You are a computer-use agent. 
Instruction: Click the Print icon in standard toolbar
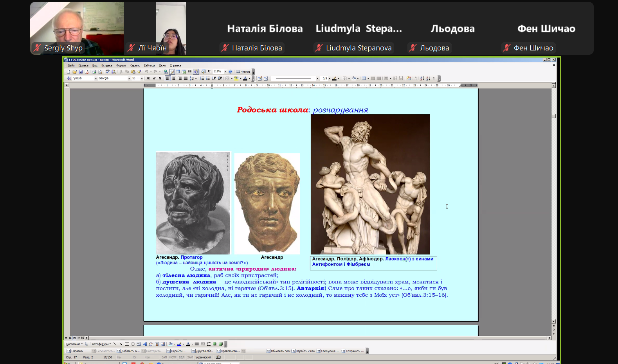pyautogui.click(x=94, y=72)
